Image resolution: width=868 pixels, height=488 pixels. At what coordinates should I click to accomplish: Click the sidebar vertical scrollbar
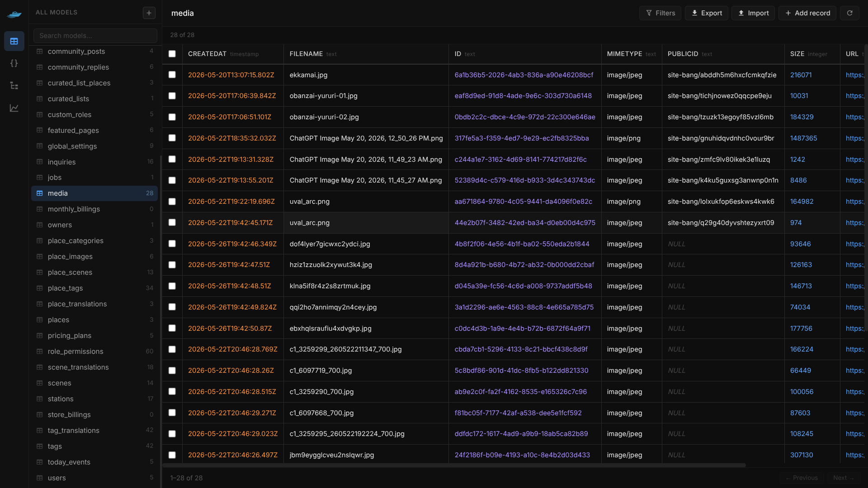click(160, 321)
